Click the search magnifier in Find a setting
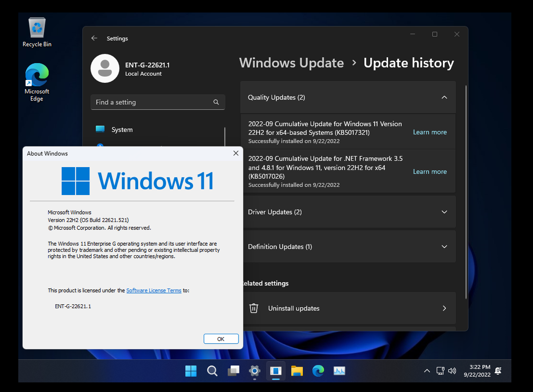533x392 pixels. pyautogui.click(x=216, y=102)
